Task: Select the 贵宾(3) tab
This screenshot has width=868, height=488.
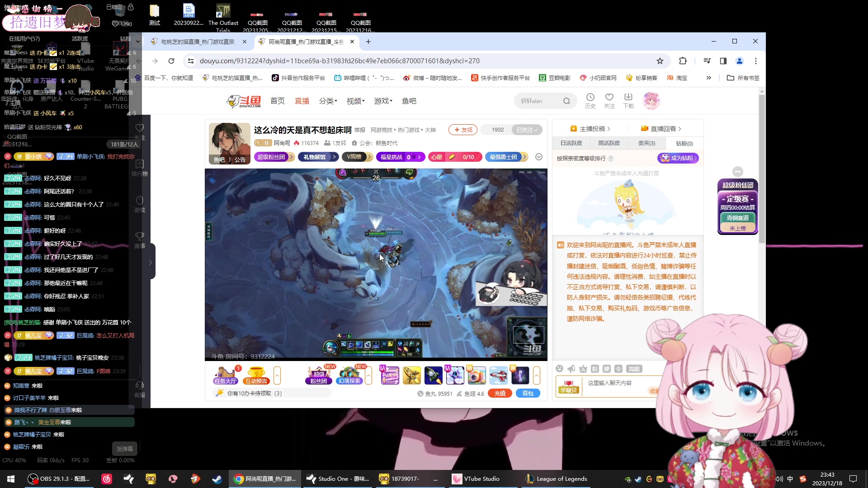Action: click(646, 143)
